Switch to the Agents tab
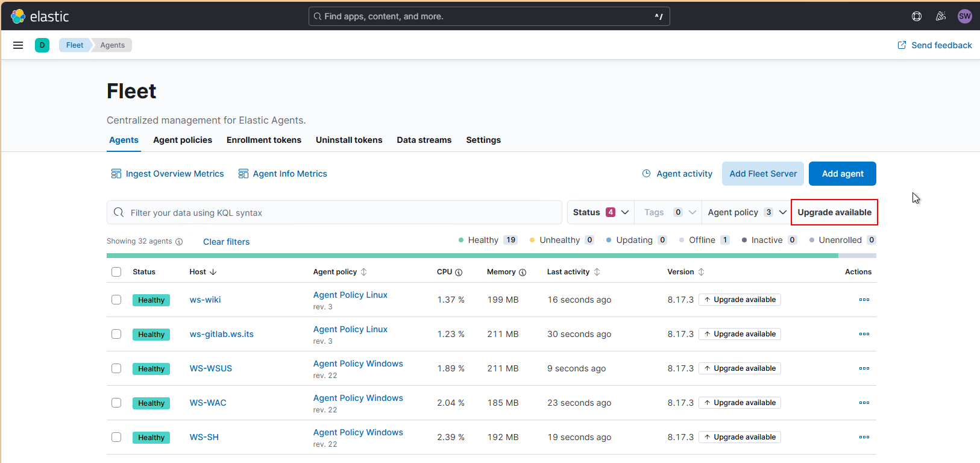 124,140
